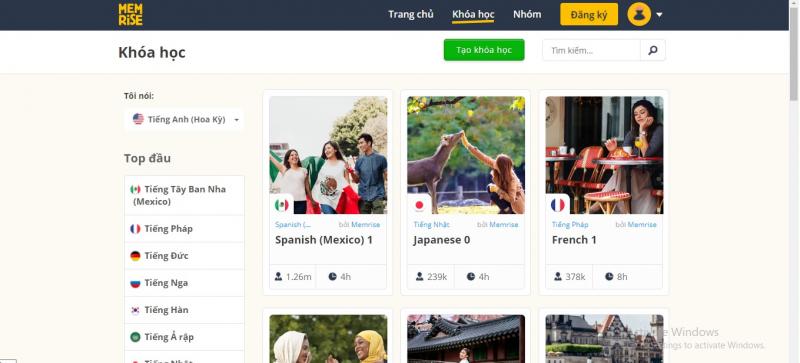
Task: Click the Spanish (Mexico) 1 title
Action: pyautogui.click(x=323, y=240)
